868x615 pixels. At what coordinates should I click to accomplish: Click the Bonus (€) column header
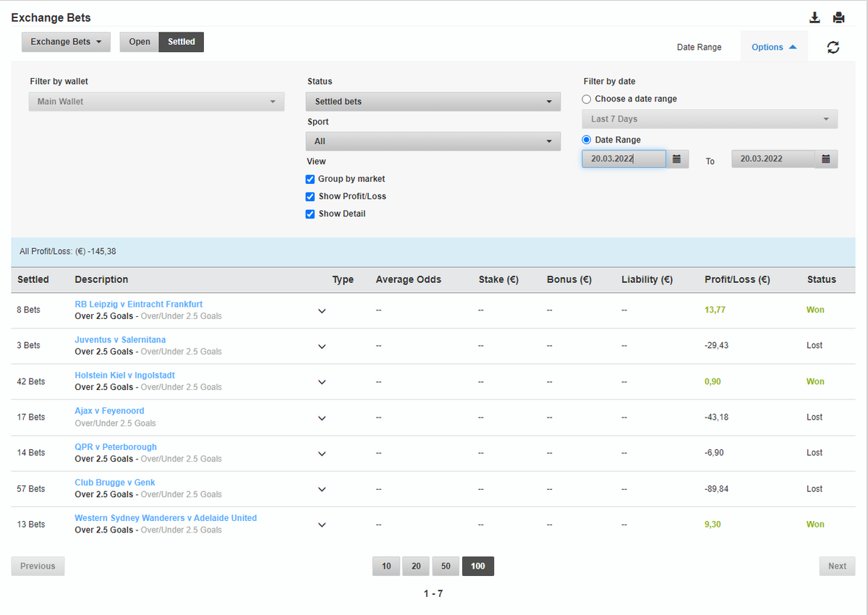tap(569, 280)
